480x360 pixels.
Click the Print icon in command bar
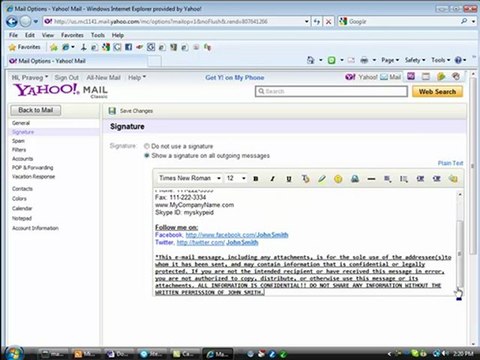[x=364, y=60]
